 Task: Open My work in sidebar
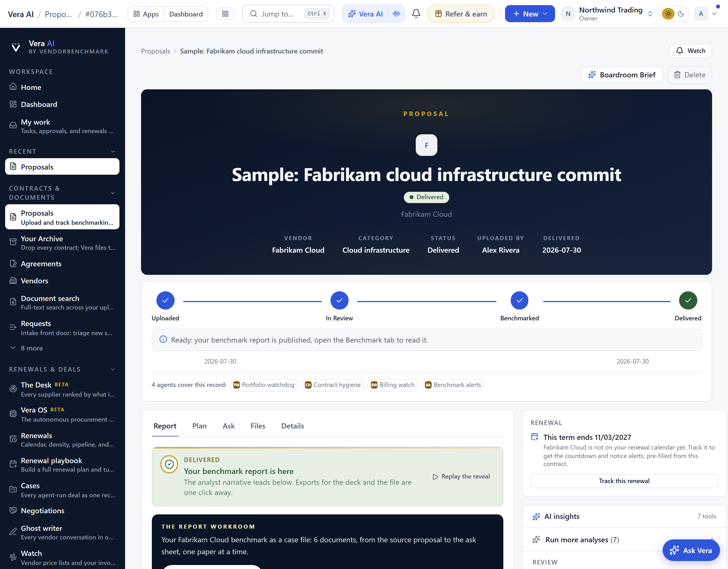click(x=62, y=126)
